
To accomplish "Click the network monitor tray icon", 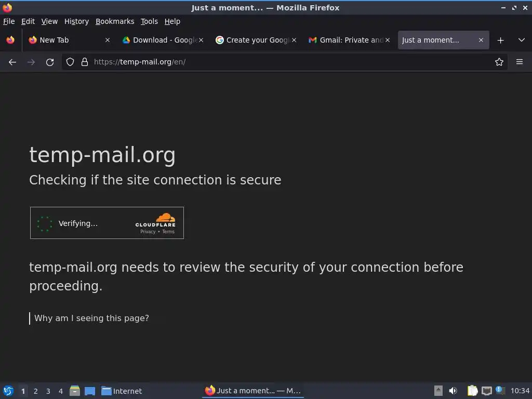I will [486, 391].
